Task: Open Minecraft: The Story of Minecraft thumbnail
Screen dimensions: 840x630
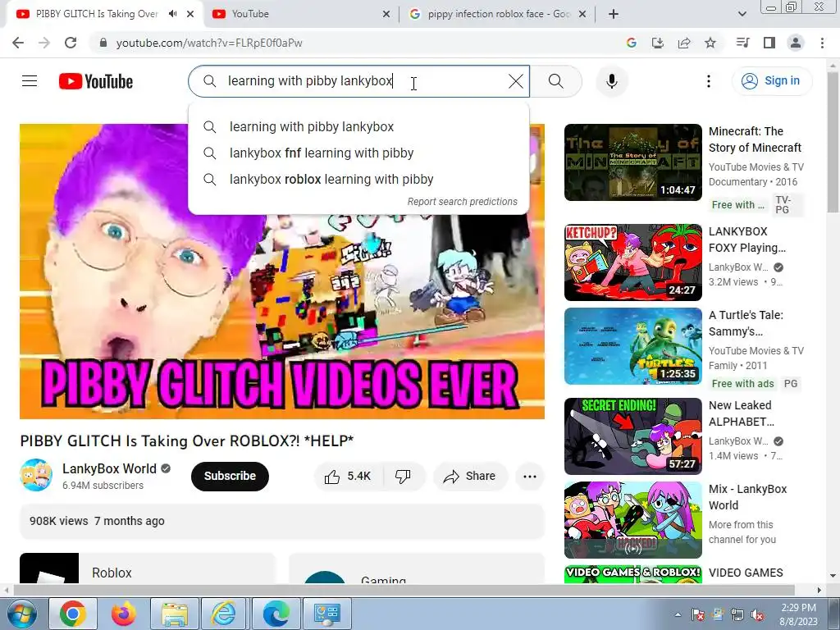Action: (632, 162)
